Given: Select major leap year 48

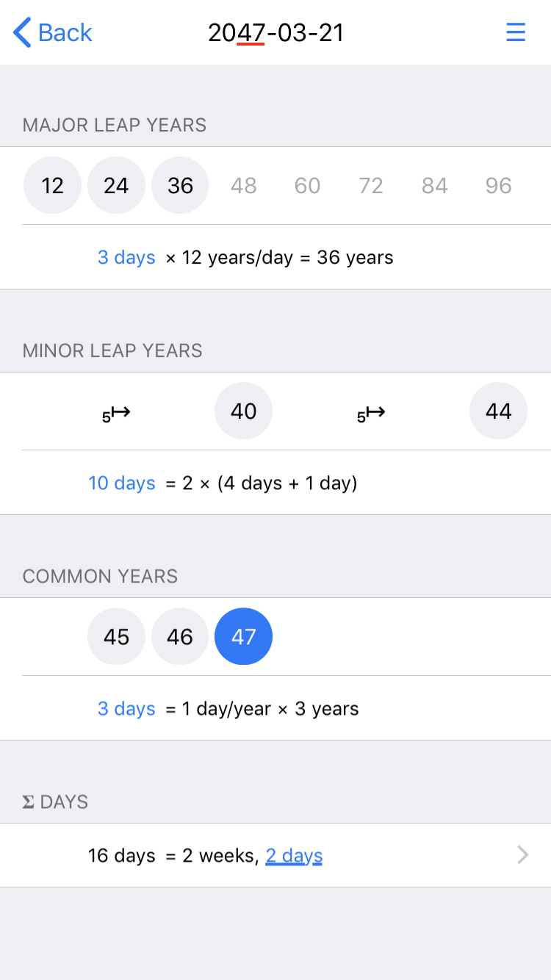Looking at the screenshot, I should click(243, 185).
